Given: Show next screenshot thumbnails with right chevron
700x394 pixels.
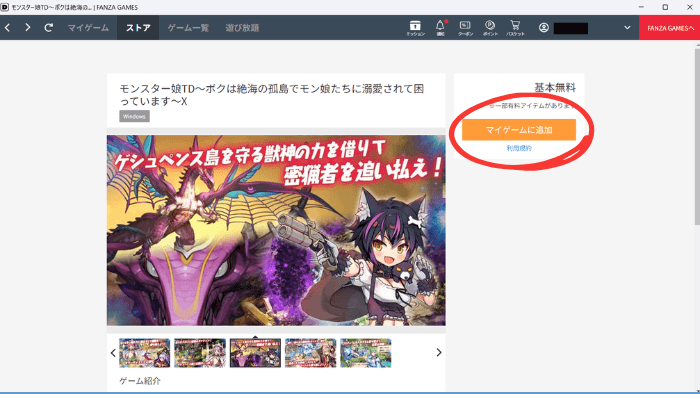Looking at the screenshot, I should click(439, 353).
